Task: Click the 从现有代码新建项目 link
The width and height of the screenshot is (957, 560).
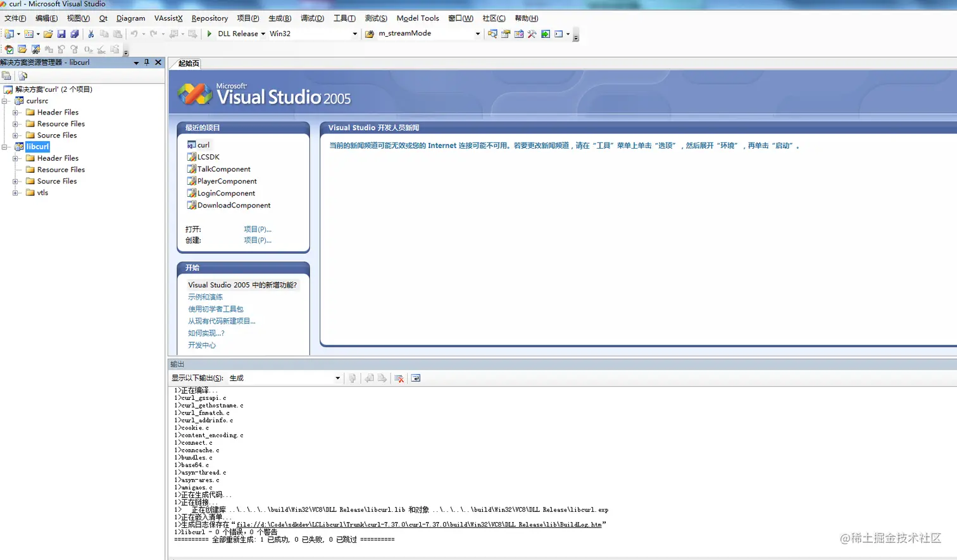Action: (222, 321)
